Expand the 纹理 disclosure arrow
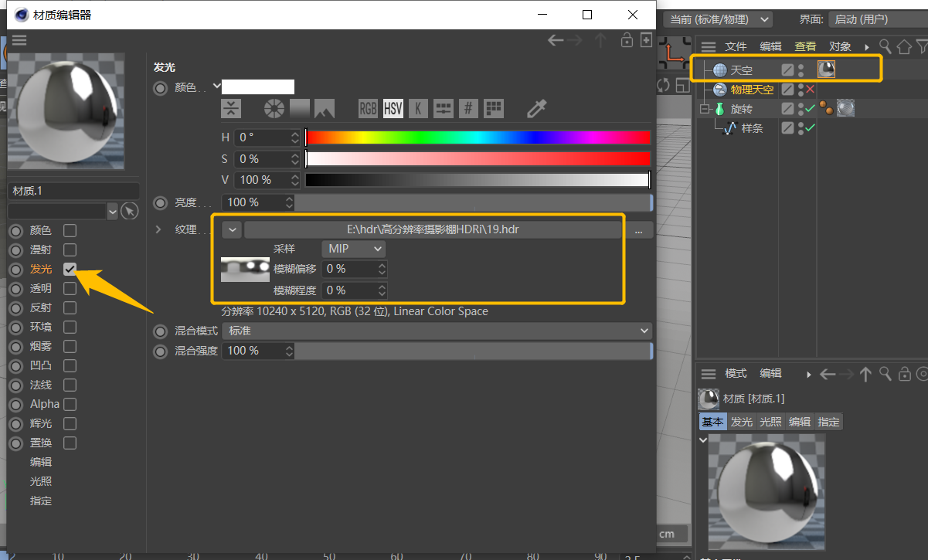Viewport: 928px width, 560px height. coord(158,229)
